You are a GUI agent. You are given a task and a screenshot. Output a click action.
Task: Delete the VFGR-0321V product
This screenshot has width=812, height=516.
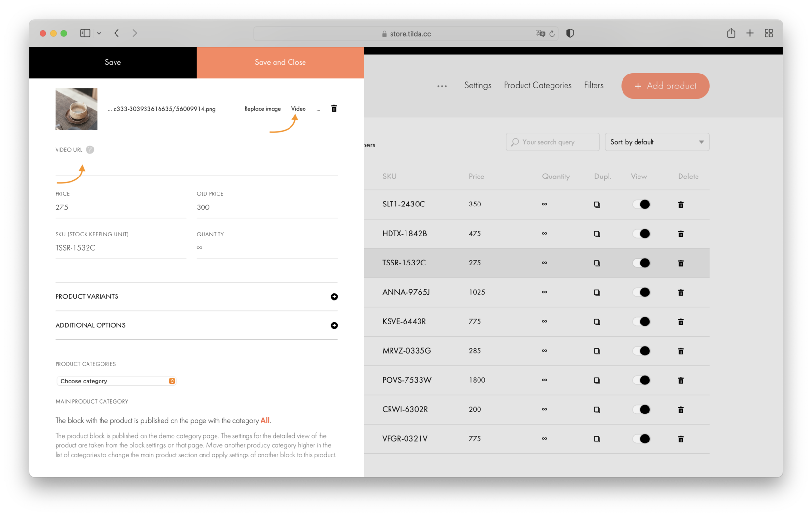coord(681,439)
